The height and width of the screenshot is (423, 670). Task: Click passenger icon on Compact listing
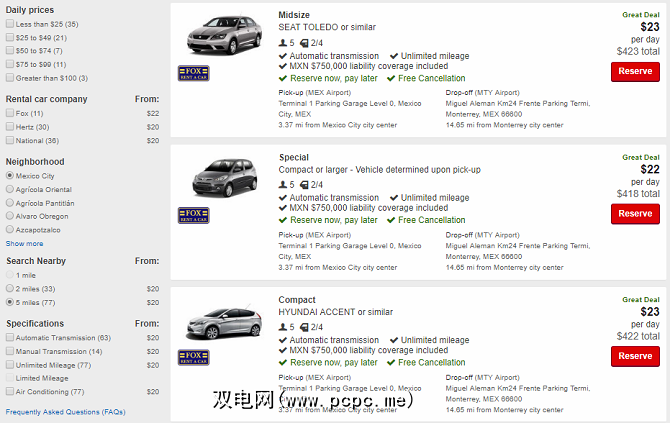(282, 327)
